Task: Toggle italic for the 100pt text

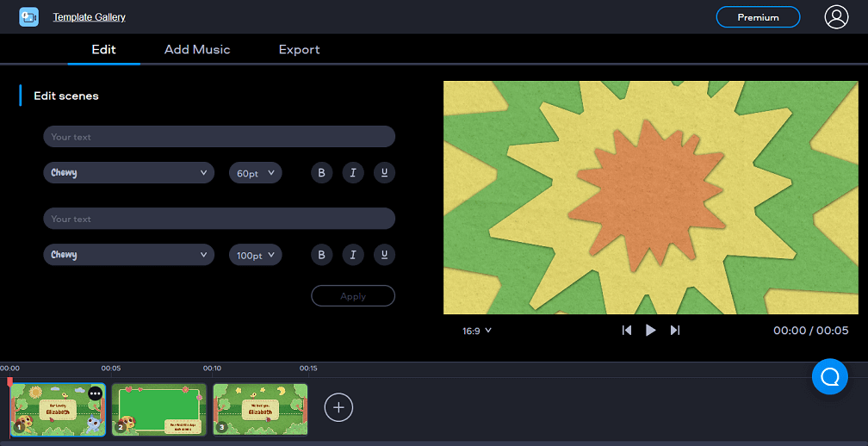Action: pos(353,255)
